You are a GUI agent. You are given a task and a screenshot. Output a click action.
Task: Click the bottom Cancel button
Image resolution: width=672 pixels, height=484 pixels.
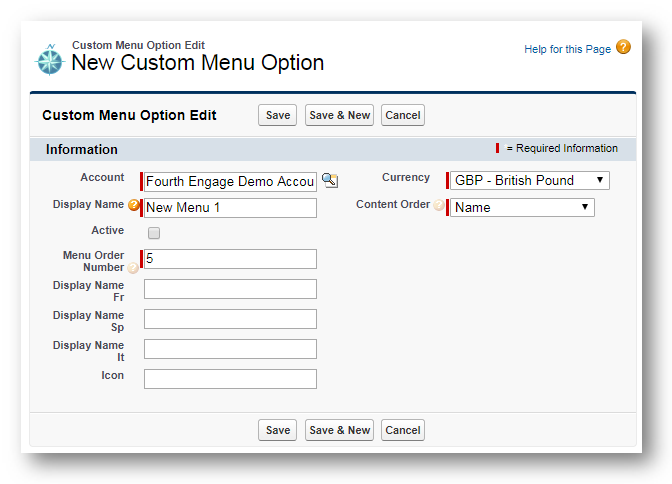tap(402, 430)
